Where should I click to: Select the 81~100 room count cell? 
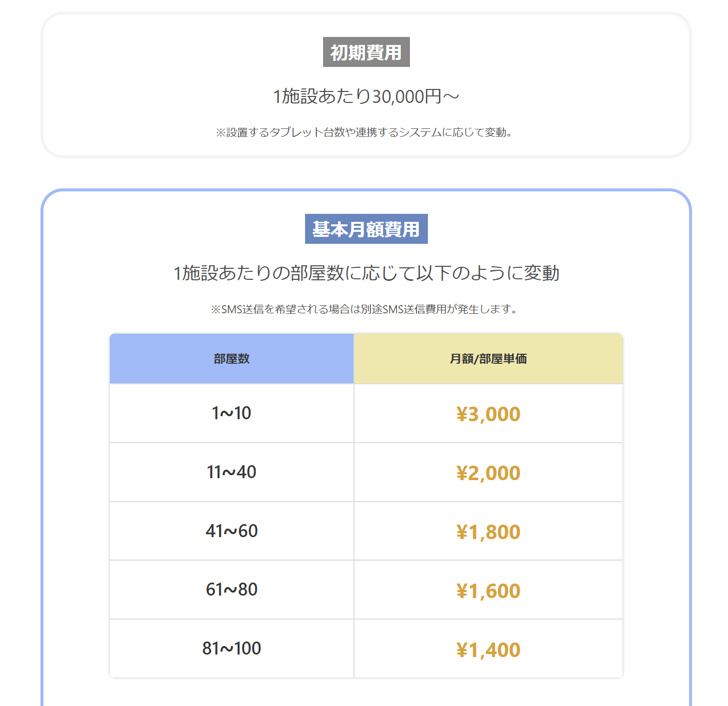232,649
